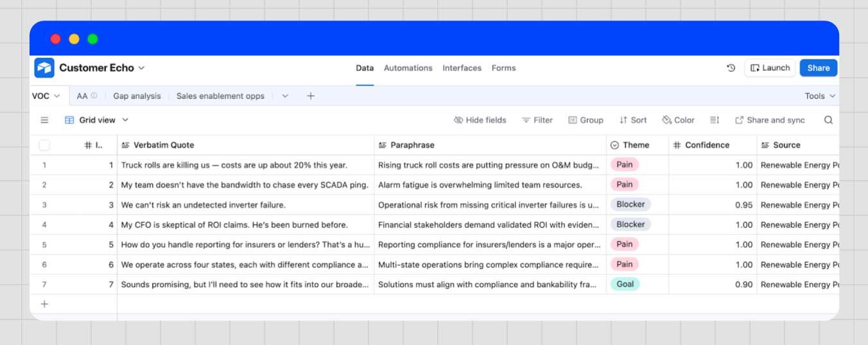
Task: Open the Gap analysis table tab
Action: tap(137, 96)
